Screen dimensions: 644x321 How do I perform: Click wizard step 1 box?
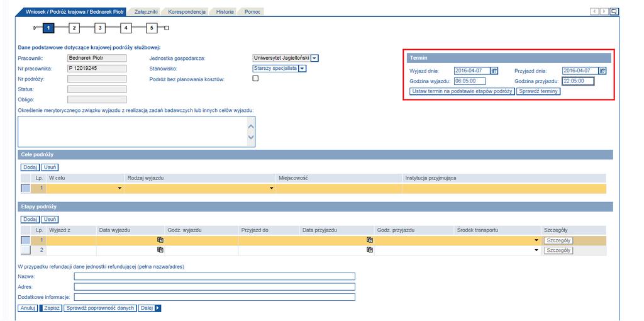point(48,28)
